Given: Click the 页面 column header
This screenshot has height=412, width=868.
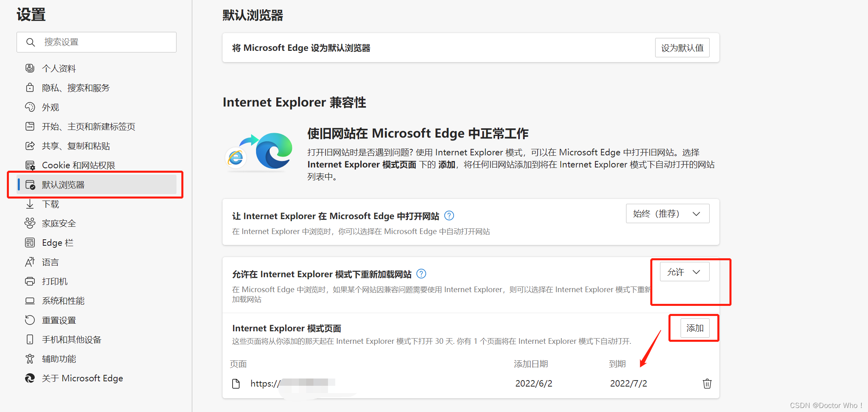Looking at the screenshot, I should point(238,364).
